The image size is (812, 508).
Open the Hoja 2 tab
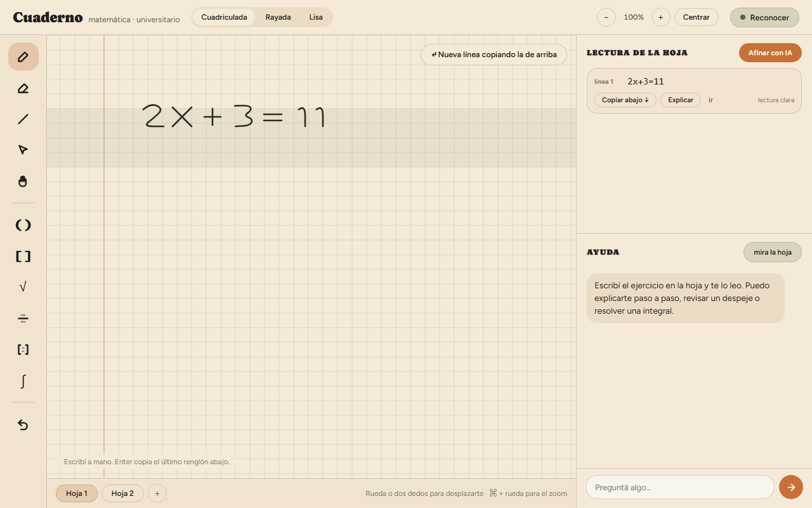122,493
